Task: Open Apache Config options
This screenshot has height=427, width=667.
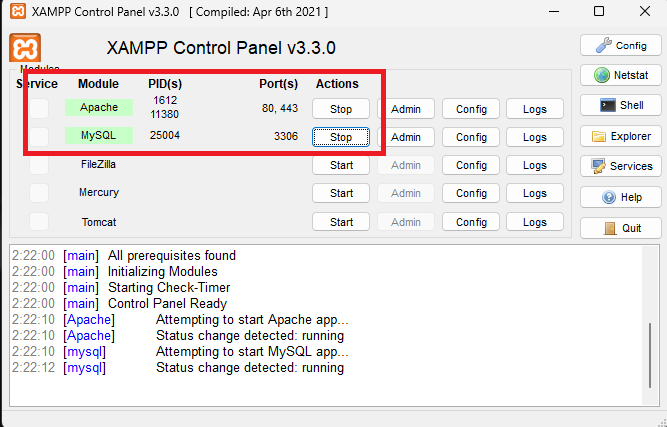Action: [470, 108]
